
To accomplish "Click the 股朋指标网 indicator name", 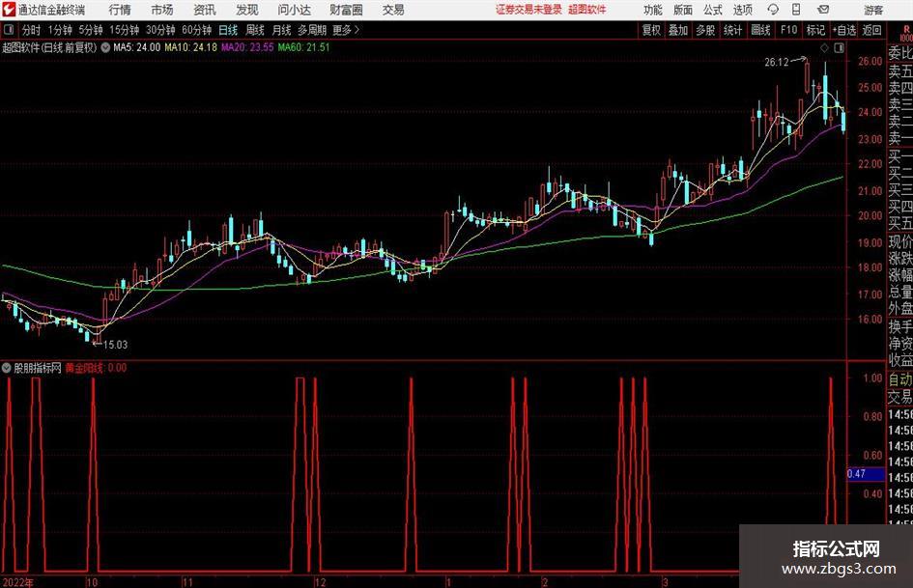I will point(38,368).
